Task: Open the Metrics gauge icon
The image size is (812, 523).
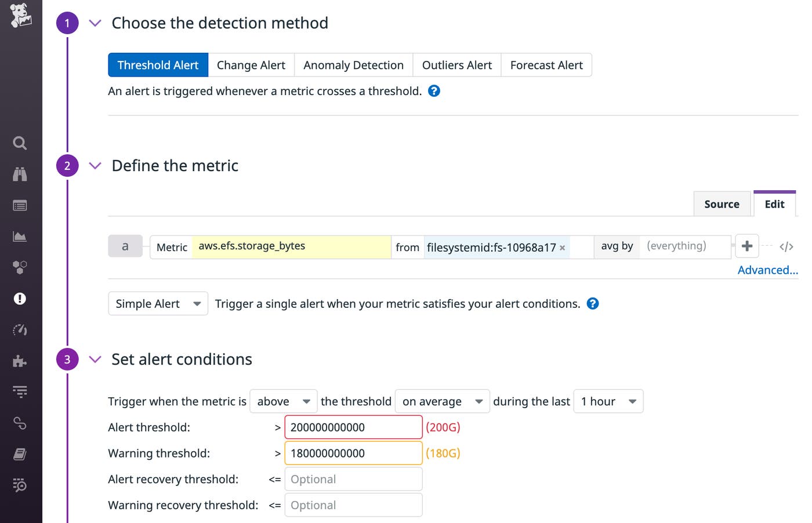Action: tap(20, 329)
